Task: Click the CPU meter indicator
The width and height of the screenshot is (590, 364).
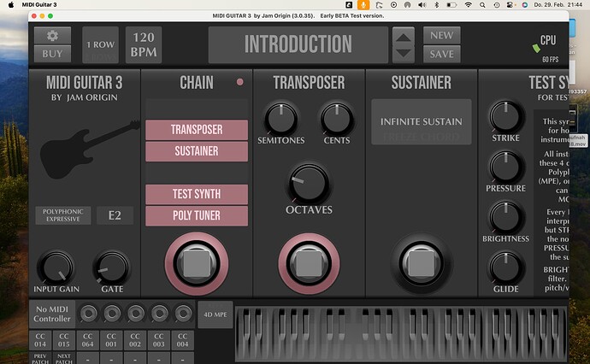Action: click(545, 47)
